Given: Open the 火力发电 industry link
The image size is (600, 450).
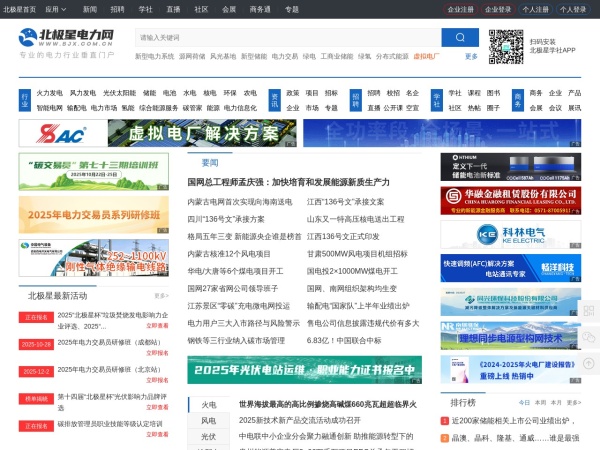Looking at the screenshot, I should (49, 93).
